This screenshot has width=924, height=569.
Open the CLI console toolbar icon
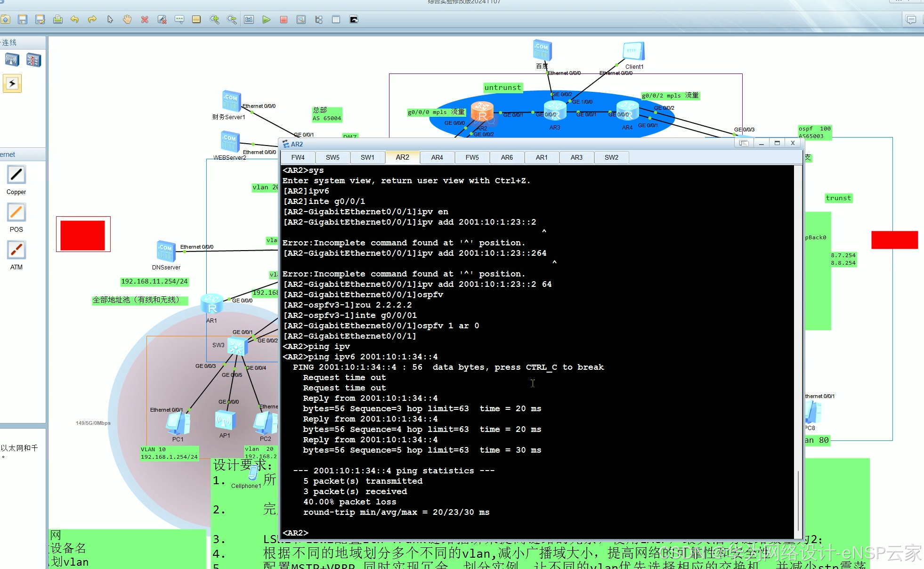pyautogui.click(x=354, y=19)
